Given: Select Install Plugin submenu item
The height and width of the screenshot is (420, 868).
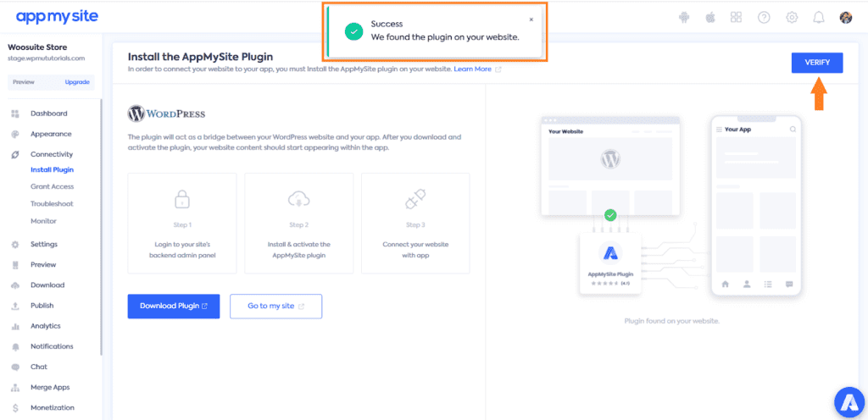Looking at the screenshot, I should tap(52, 169).
